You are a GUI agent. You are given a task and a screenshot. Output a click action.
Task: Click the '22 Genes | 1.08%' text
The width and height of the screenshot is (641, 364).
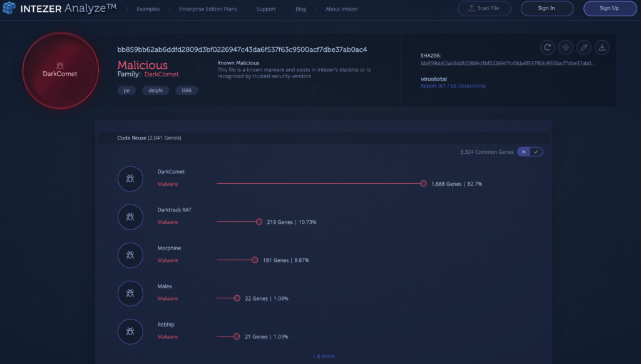(x=267, y=298)
